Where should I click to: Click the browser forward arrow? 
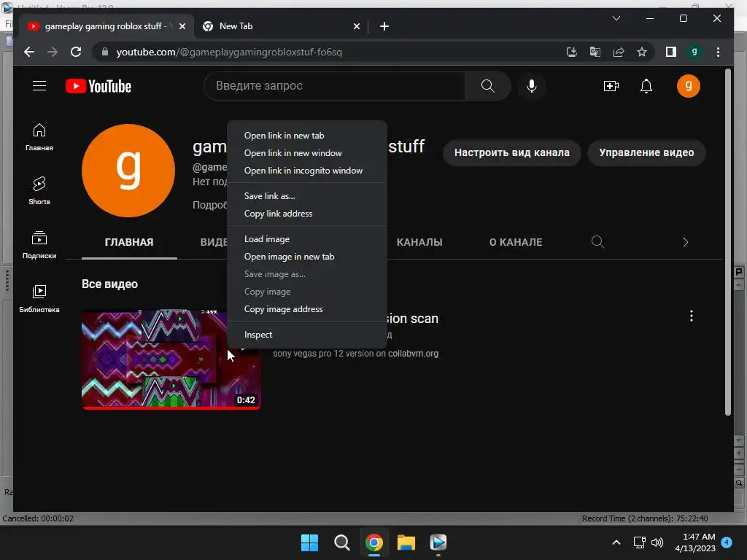coord(53,52)
